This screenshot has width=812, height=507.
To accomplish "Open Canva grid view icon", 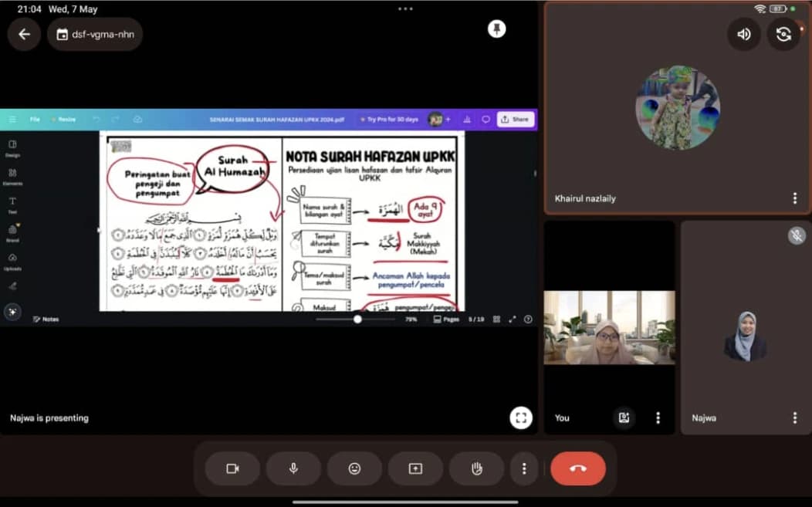I will point(496,319).
